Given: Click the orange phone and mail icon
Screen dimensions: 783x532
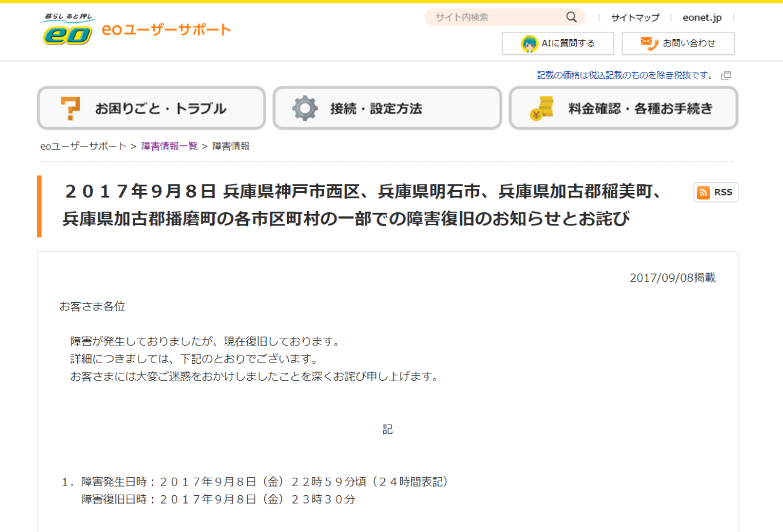Looking at the screenshot, I should tap(648, 43).
